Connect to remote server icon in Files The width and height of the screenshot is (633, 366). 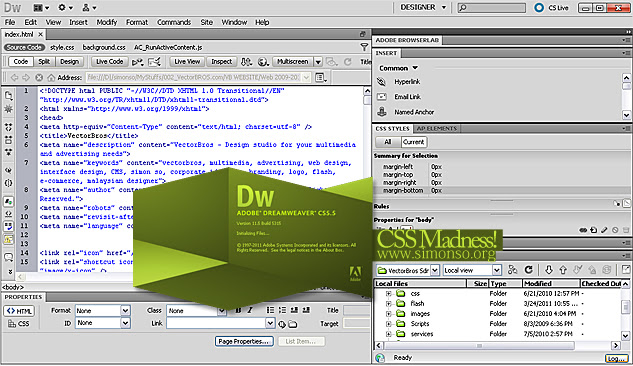[x=513, y=270]
